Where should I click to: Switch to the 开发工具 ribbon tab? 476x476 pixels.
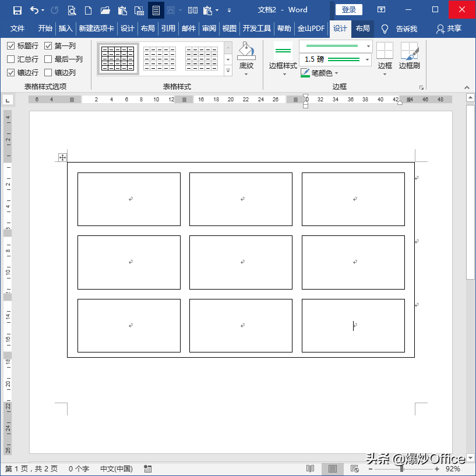coord(256,27)
